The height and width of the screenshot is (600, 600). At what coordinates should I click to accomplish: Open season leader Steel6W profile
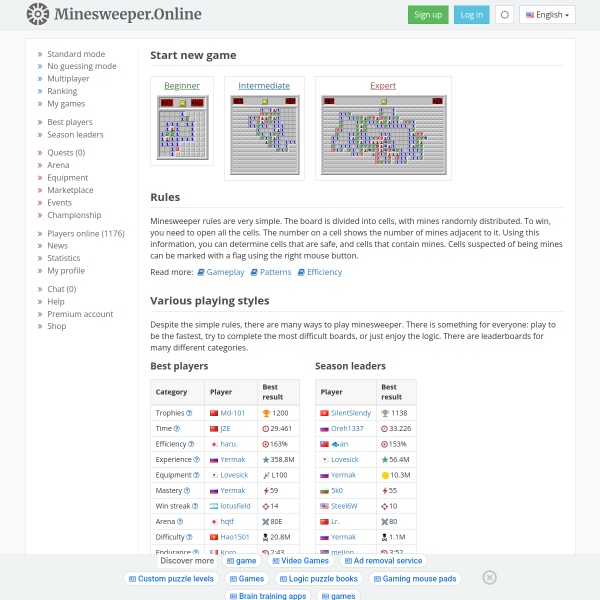(x=344, y=506)
